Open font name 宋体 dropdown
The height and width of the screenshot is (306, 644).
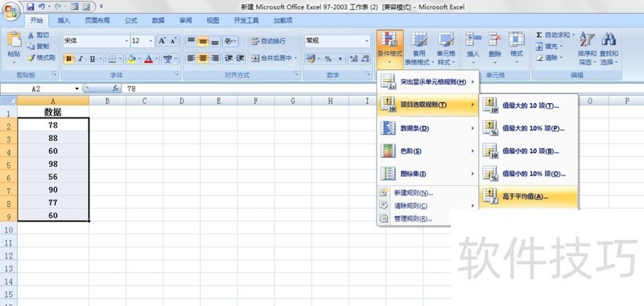click(126, 41)
